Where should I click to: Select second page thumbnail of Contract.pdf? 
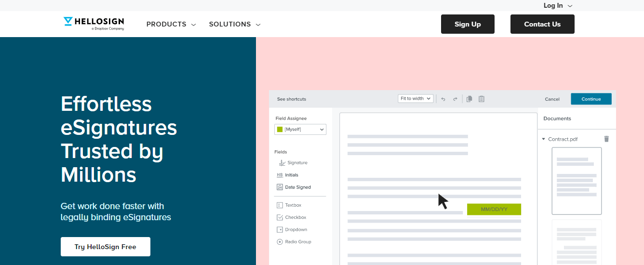point(577,242)
